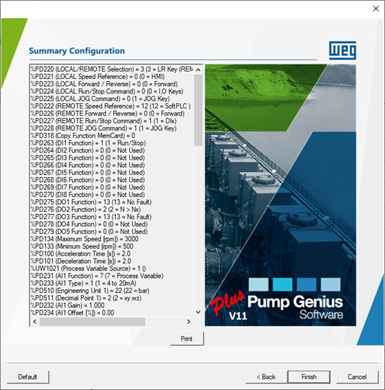Image resolution: width=385 pixels, height=390 pixels.
Task: Print the summary configuration
Action: [187, 339]
